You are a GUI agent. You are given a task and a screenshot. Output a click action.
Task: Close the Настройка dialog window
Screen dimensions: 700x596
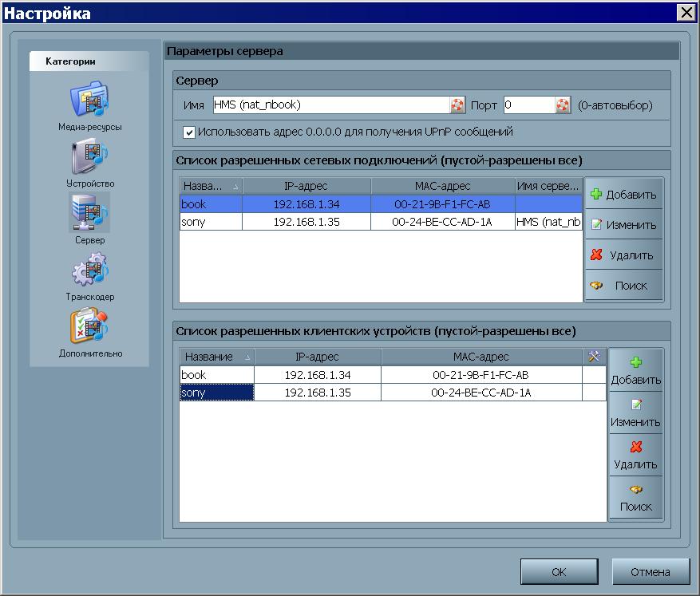point(686,13)
